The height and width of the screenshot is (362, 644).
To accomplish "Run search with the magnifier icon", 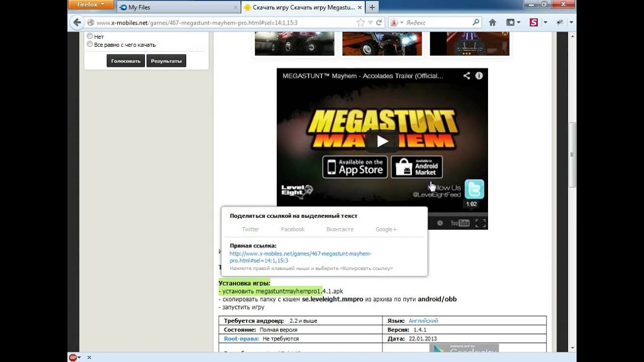I will coord(476,22).
